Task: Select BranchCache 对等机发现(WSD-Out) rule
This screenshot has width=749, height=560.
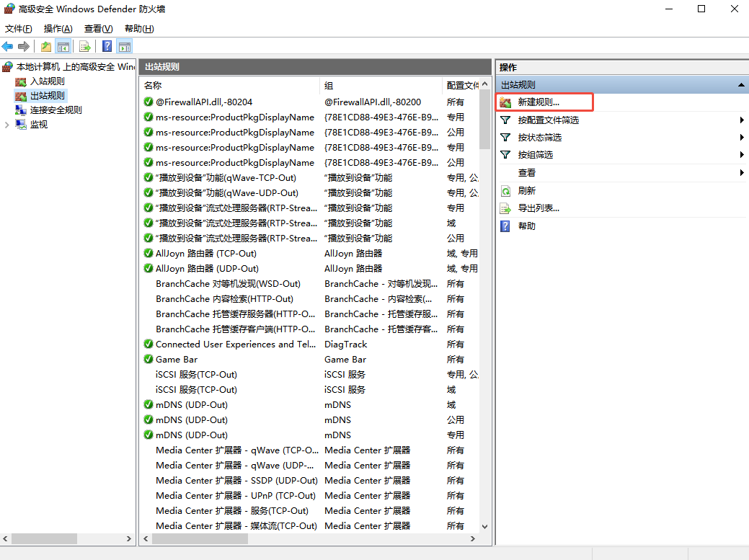Action: [228, 283]
